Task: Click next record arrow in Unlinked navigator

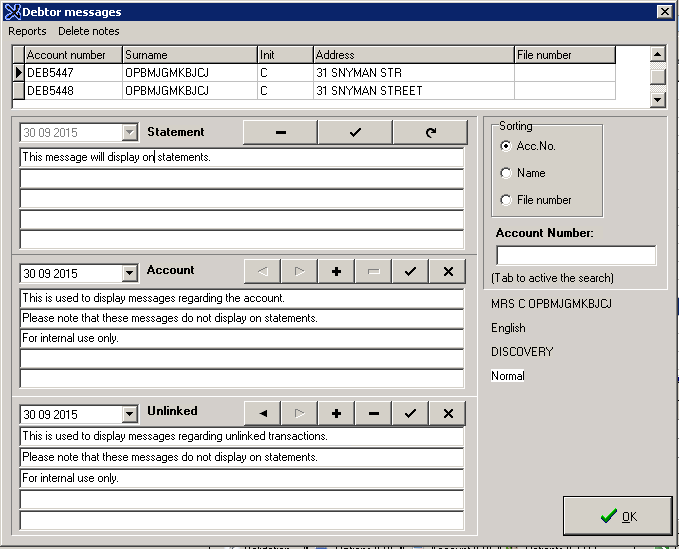Action: point(299,413)
